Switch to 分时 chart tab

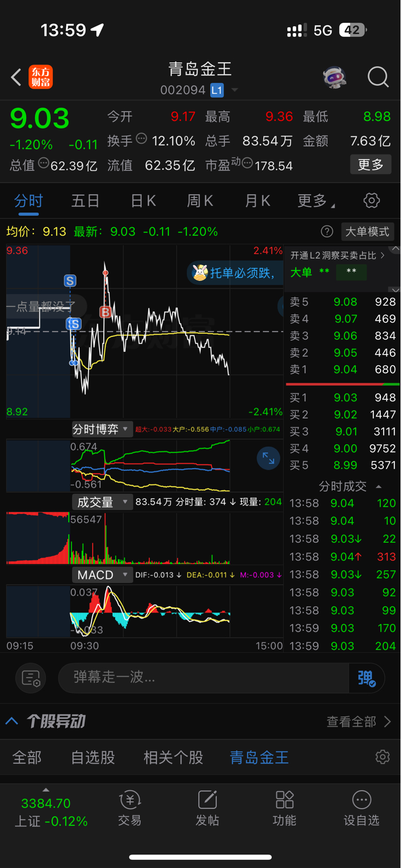click(29, 201)
